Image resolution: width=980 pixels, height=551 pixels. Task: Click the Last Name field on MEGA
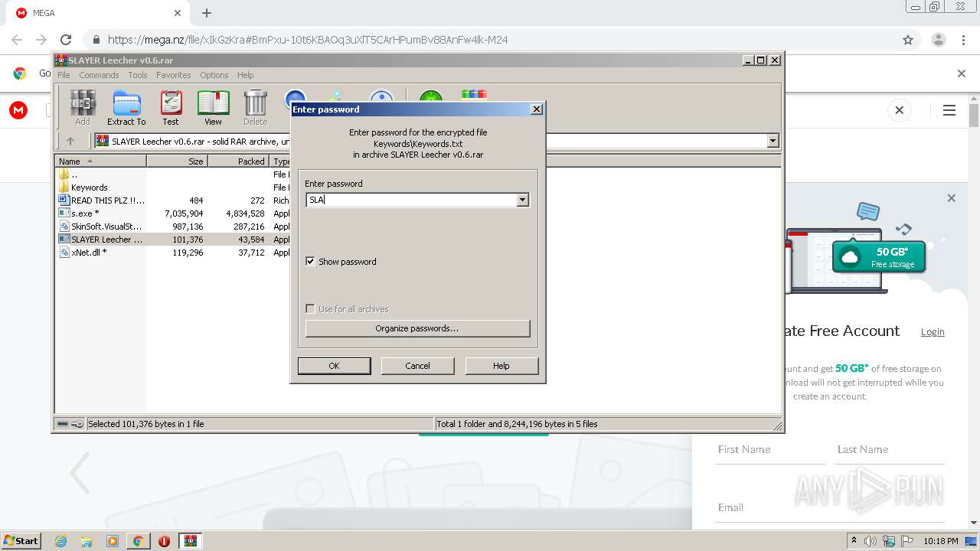tap(890, 450)
